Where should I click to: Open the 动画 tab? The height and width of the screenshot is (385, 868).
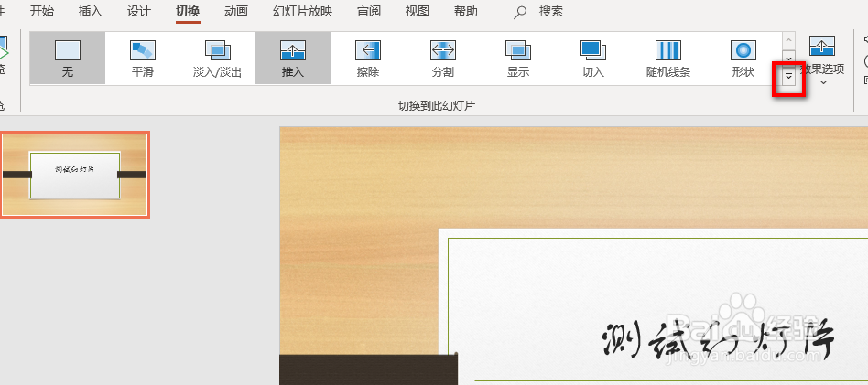pyautogui.click(x=236, y=12)
